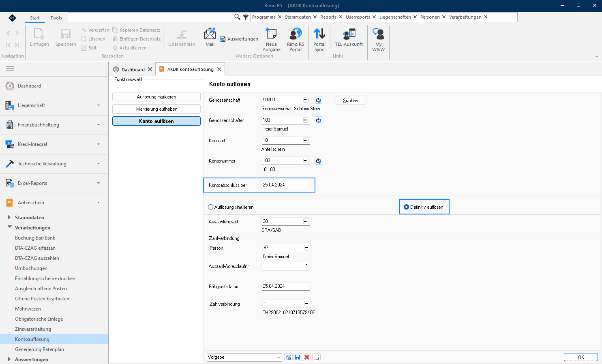Click the Kontoabschluss per date field

(286, 185)
